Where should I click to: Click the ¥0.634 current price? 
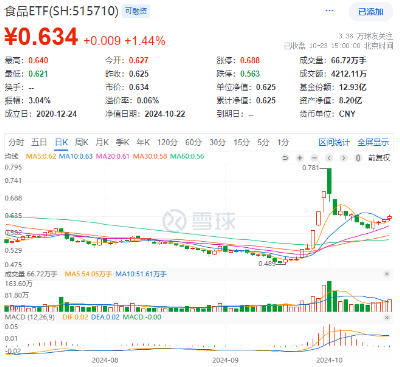[x=41, y=36]
